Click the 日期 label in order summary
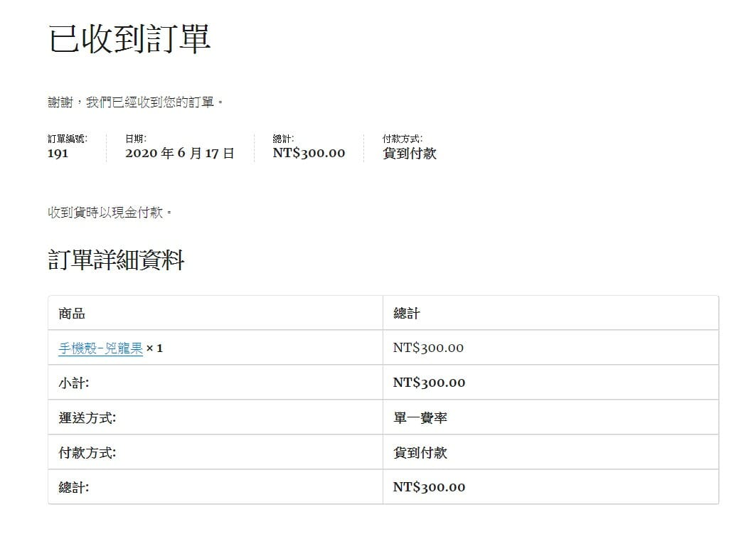This screenshot has height=544, width=756. (136, 139)
